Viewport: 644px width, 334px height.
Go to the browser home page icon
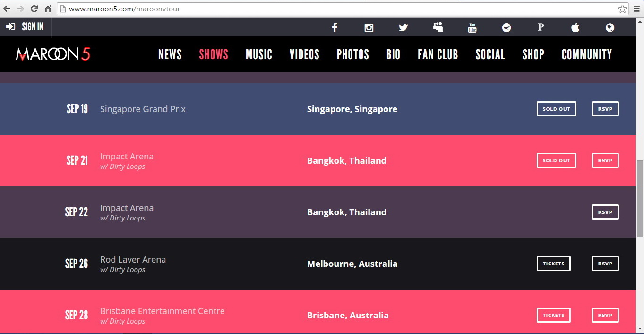(x=48, y=9)
